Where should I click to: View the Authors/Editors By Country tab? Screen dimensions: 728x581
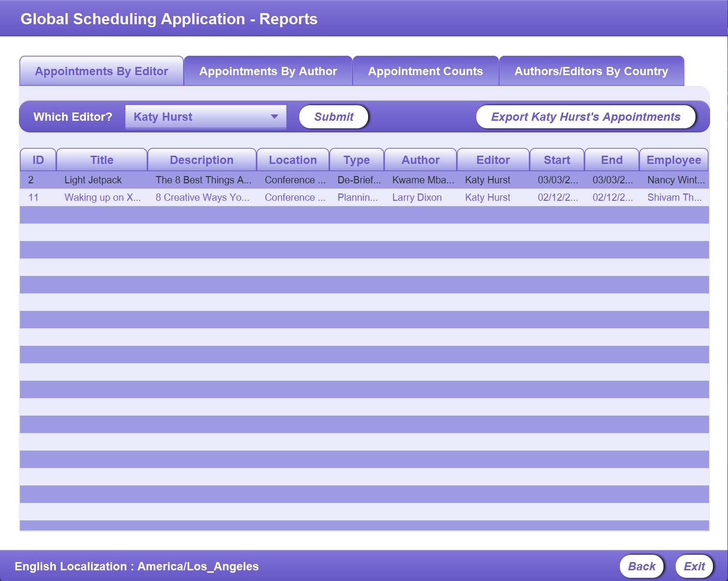[591, 71]
